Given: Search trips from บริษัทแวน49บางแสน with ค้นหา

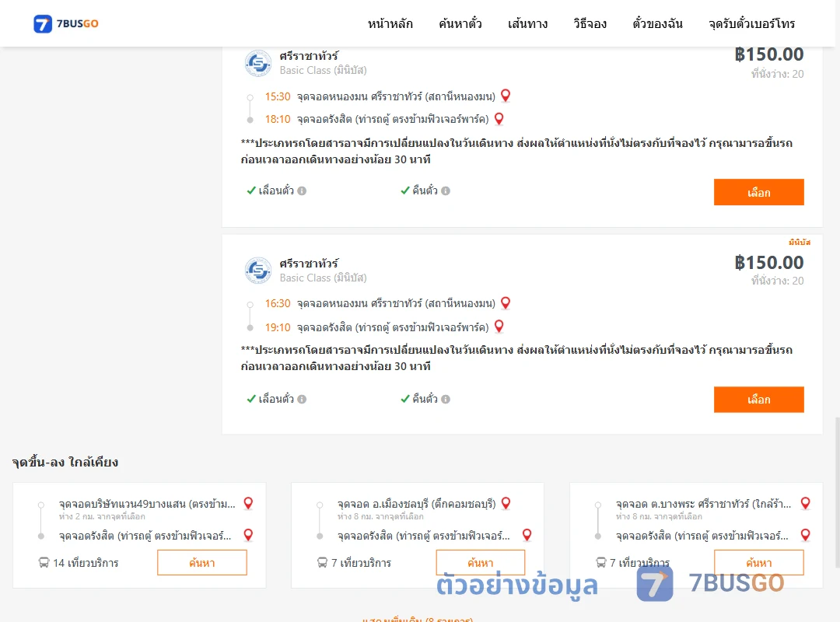Looking at the screenshot, I should point(202,563).
